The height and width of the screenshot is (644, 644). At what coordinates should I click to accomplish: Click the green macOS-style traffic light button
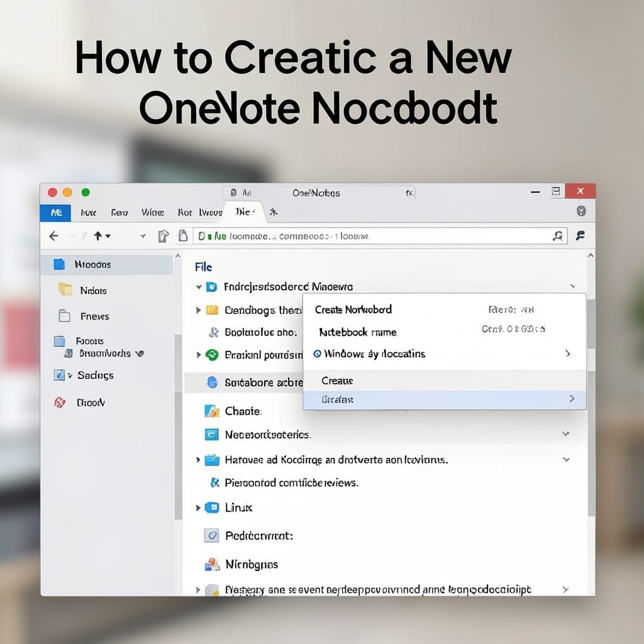point(86,192)
